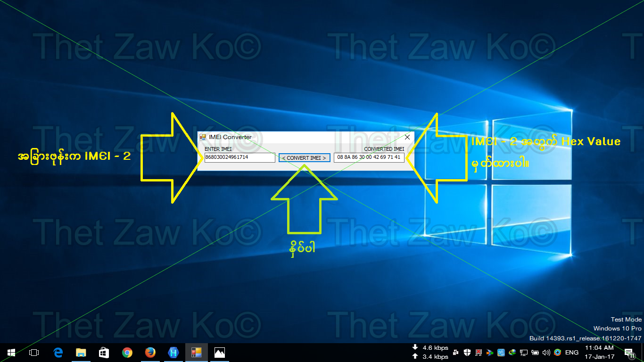Open Windows Store from taskbar

click(x=104, y=353)
